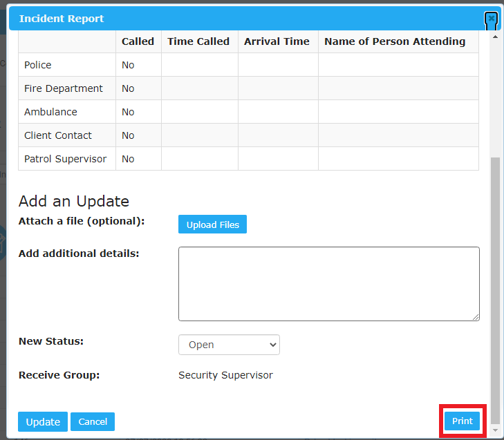Print the incident report
This screenshot has height=440, width=504.
462,421
